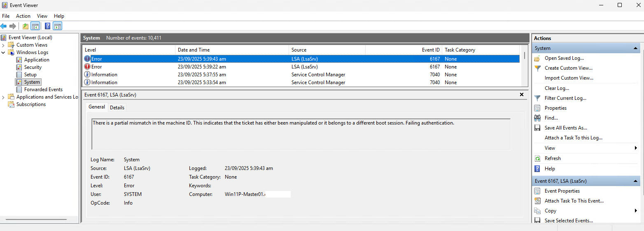Viewport: 644px width, 231px height.
Task: Click the Filter Current Log funnel icon
Action: (537, 98)
